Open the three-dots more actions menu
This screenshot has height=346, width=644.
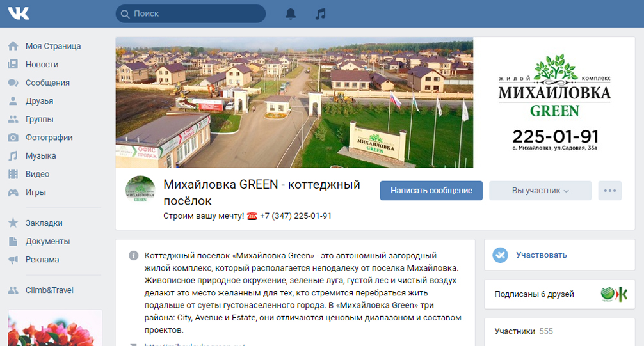610,191
